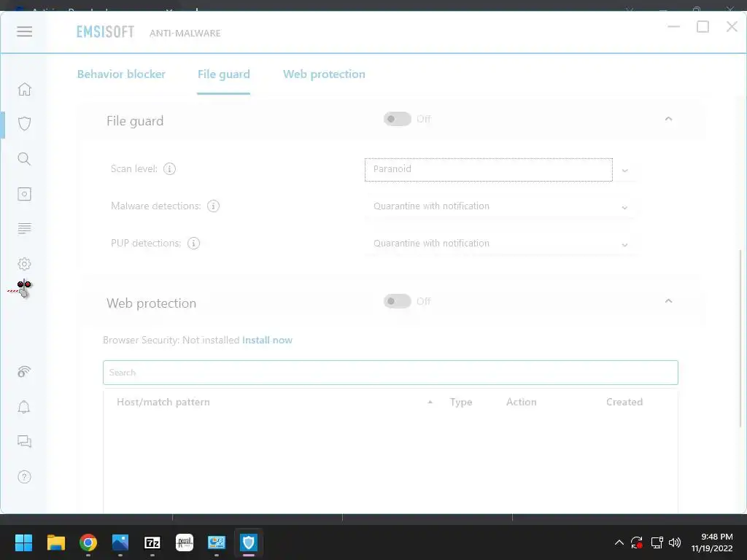Open the Logs list icon
This screenshot has height=560, width=747.
click(x=24, y=228)
